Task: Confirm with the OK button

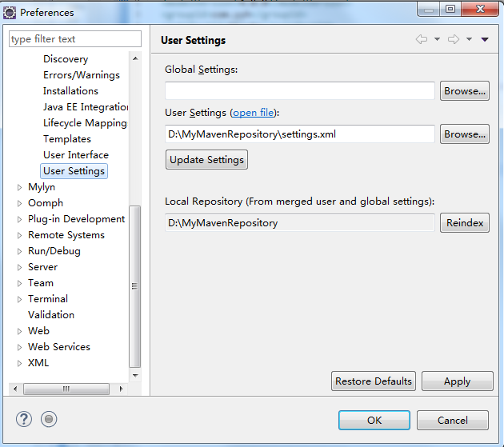Action: [374, 420]
